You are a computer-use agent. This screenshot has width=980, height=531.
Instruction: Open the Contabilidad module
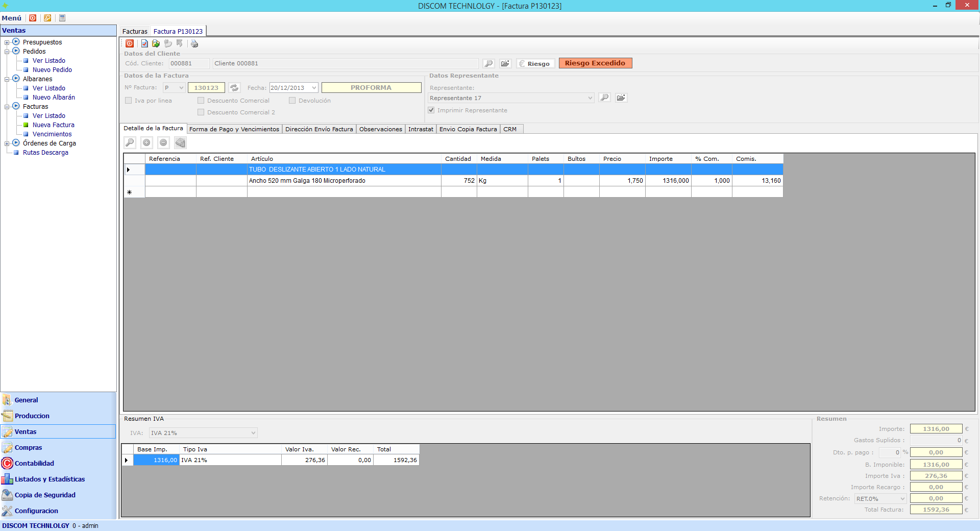coord(34,463)
